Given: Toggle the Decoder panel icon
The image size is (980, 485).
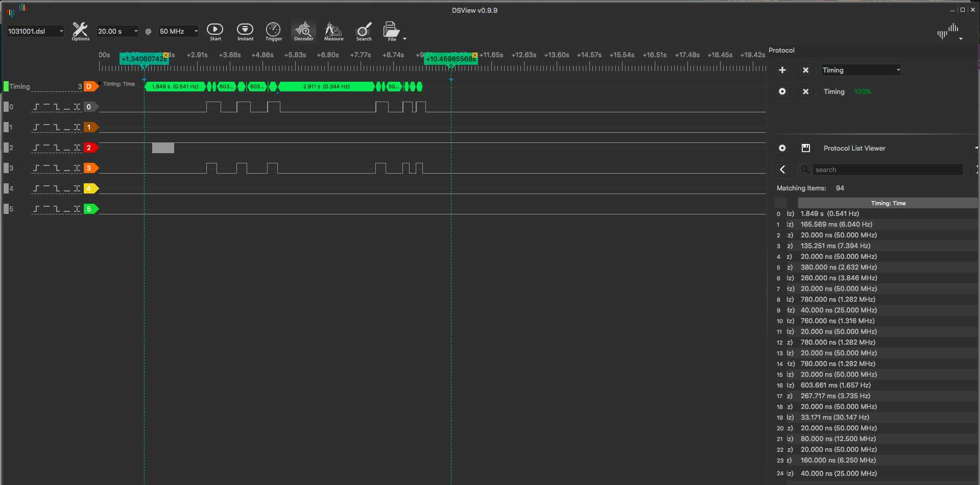Looking at the screenshot, I should click(x=303, y=31).
